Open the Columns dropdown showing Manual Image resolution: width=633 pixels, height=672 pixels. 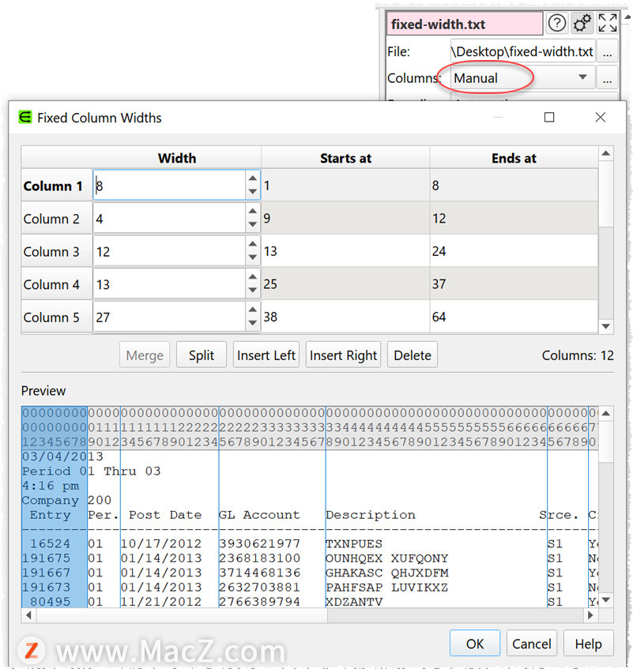coord(522,78)
